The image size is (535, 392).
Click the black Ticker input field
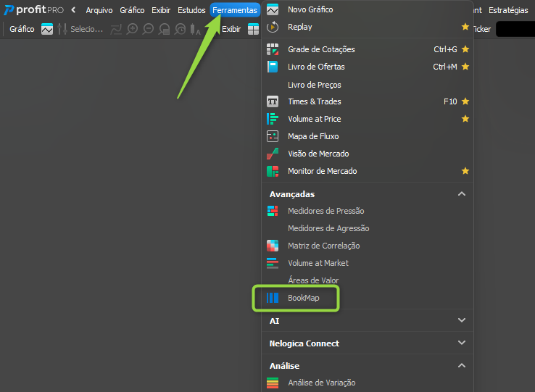click(x=515, y=29)
